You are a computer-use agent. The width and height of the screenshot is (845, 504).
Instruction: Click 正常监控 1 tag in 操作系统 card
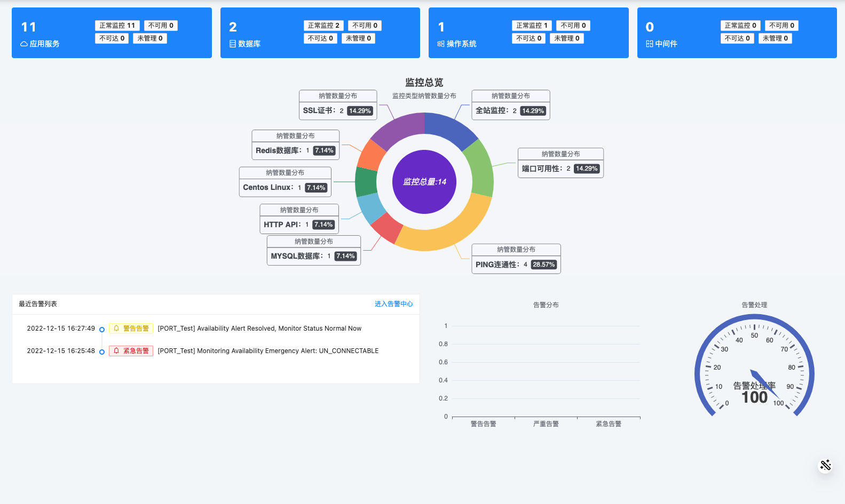(x=532, y=26)
